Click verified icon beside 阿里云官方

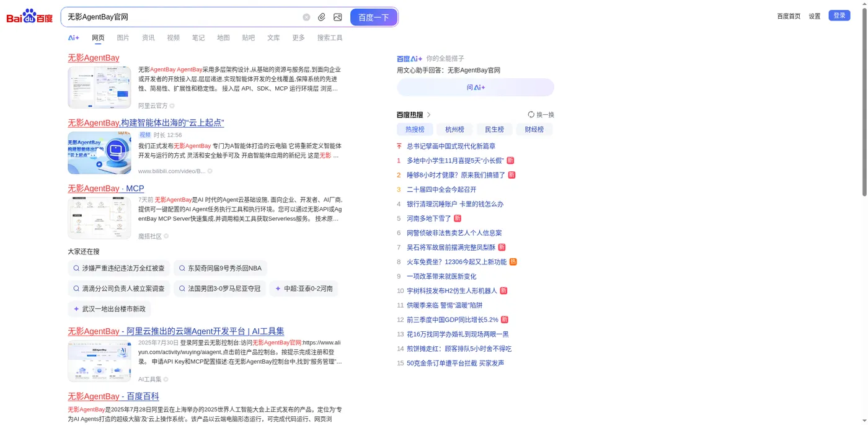click(172, 106)
